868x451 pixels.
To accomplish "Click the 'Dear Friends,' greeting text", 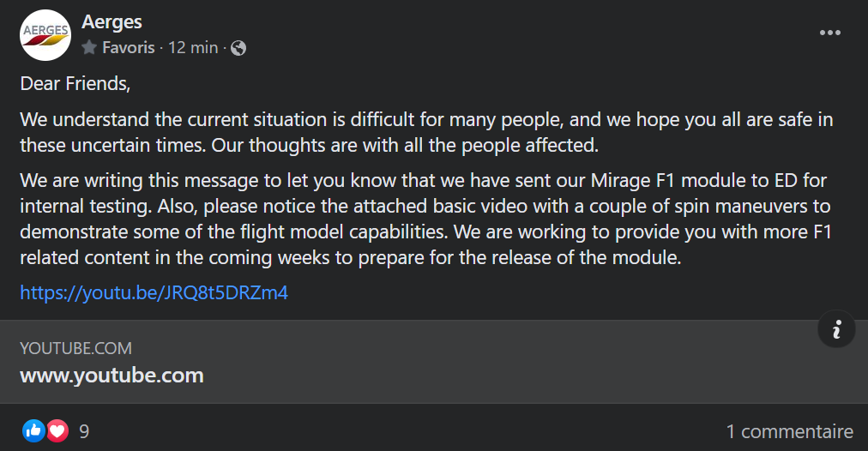I will click(x=75, y=83).
